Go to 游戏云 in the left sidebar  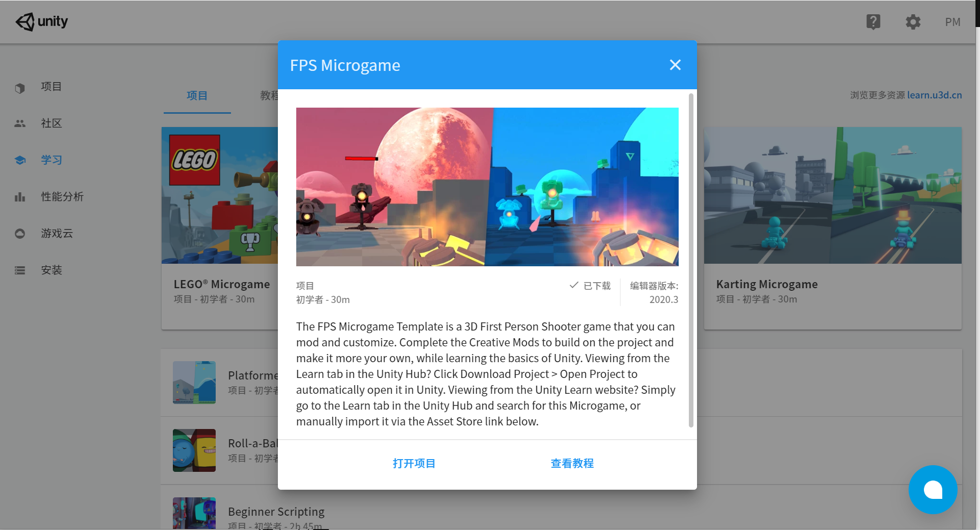point(57,234)
